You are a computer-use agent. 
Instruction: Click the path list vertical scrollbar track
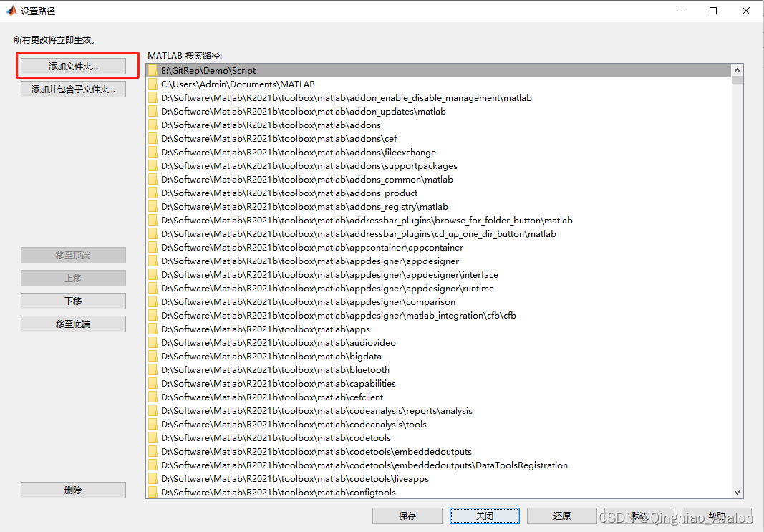coord(738,285)
